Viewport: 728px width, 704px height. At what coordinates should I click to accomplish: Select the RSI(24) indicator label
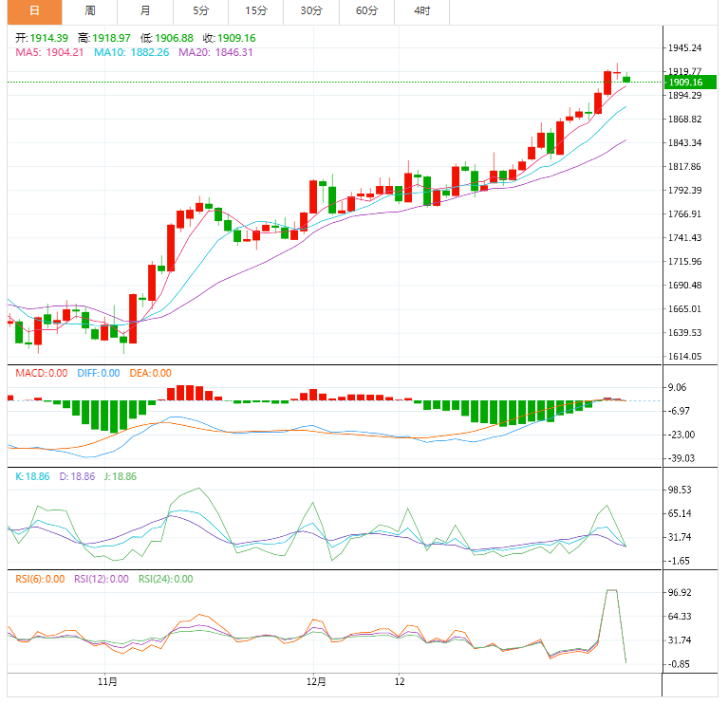(165, 579)
